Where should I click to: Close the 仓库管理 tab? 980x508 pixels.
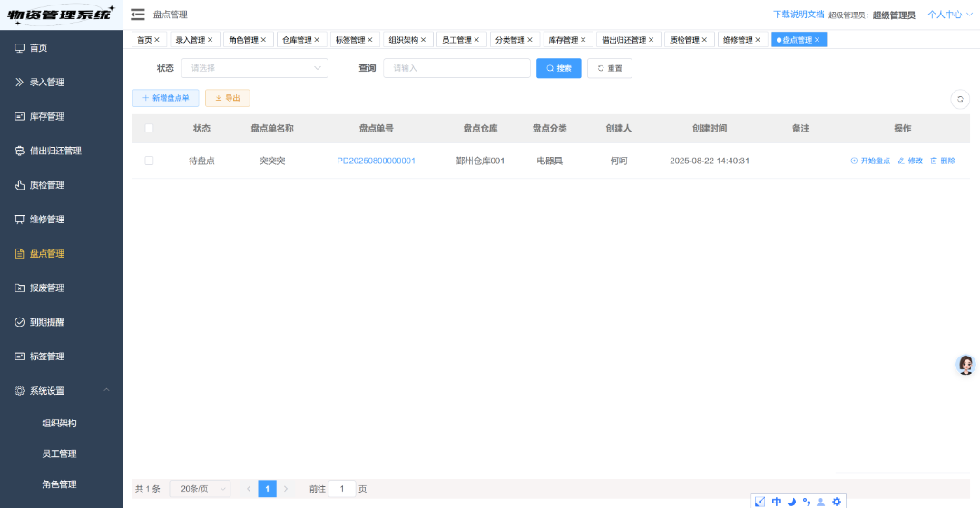coord(317,40)
